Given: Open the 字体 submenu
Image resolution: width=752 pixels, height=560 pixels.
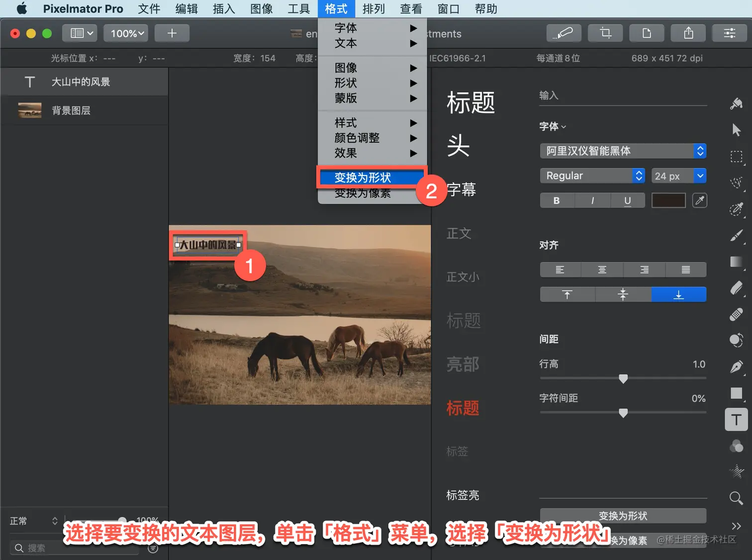Looking at the screenshot, I should [372, 28].
